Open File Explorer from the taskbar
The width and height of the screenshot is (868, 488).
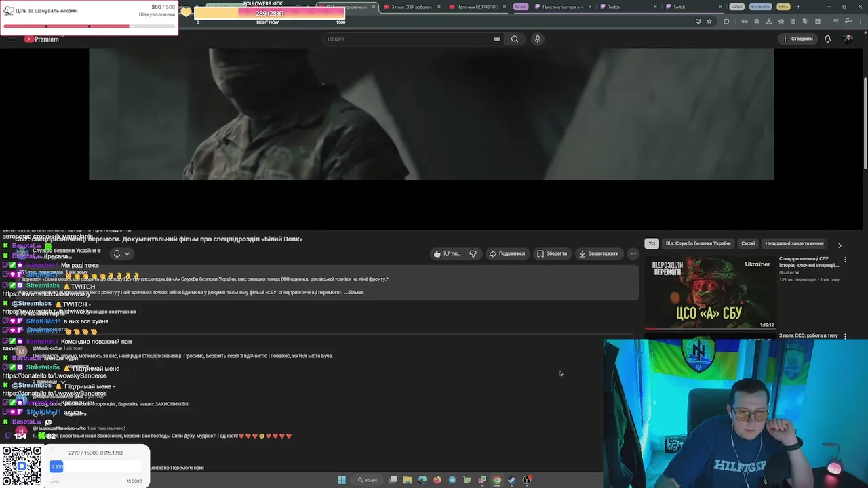pos(408,480)
